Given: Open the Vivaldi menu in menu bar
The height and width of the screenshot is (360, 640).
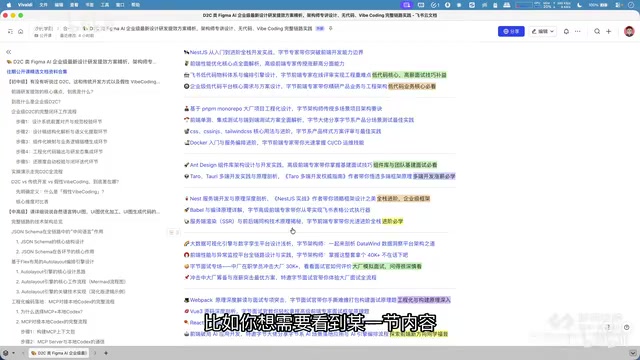Looking at the screenshot, I should click(25, 5).
